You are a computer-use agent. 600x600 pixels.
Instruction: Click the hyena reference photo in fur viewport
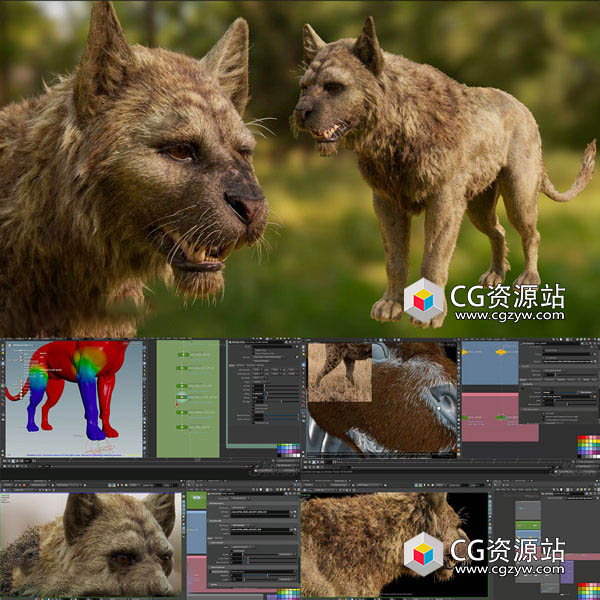click(x=339, y=372)
